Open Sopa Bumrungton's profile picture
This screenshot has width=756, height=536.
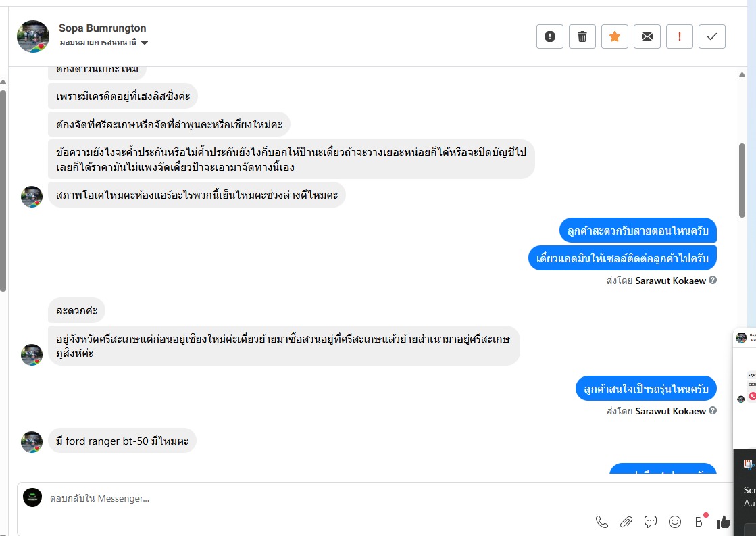pos(33,36)
